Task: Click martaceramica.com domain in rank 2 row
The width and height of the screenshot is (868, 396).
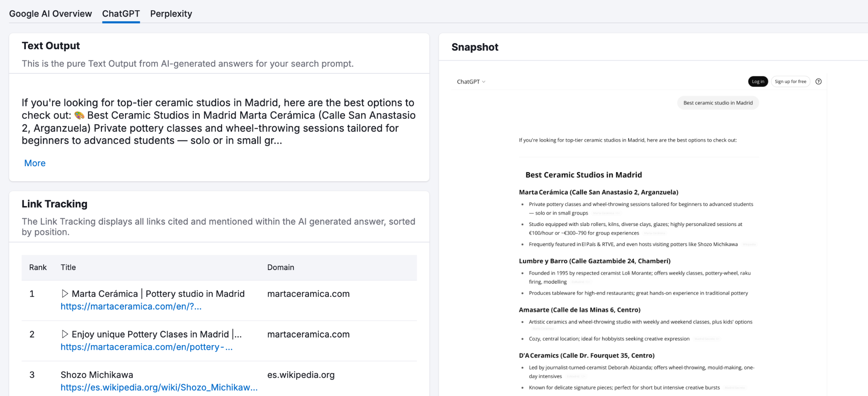Action: (x=309, y=335)
